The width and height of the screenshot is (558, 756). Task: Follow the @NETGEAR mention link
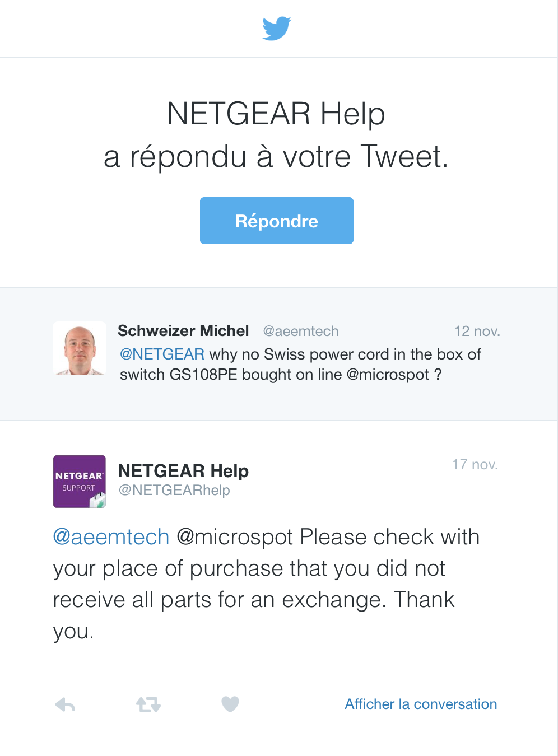(162, 354)
